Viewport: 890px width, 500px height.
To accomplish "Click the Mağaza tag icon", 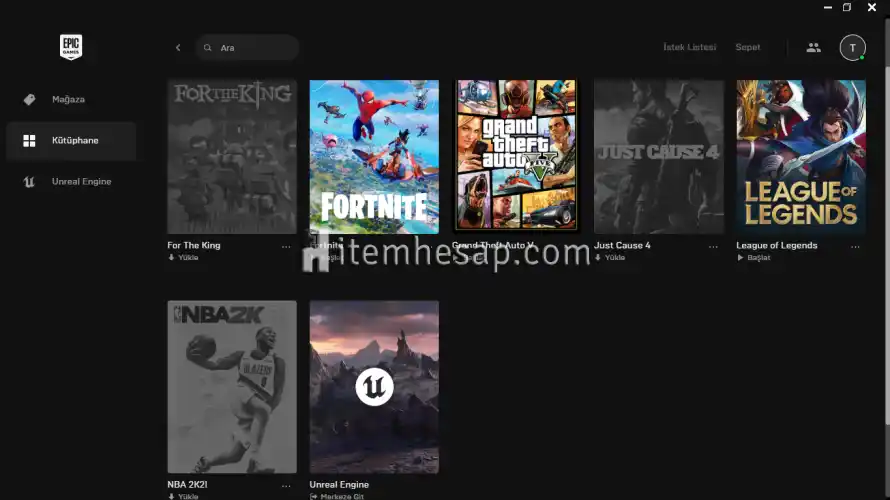I will pos(30,100).
